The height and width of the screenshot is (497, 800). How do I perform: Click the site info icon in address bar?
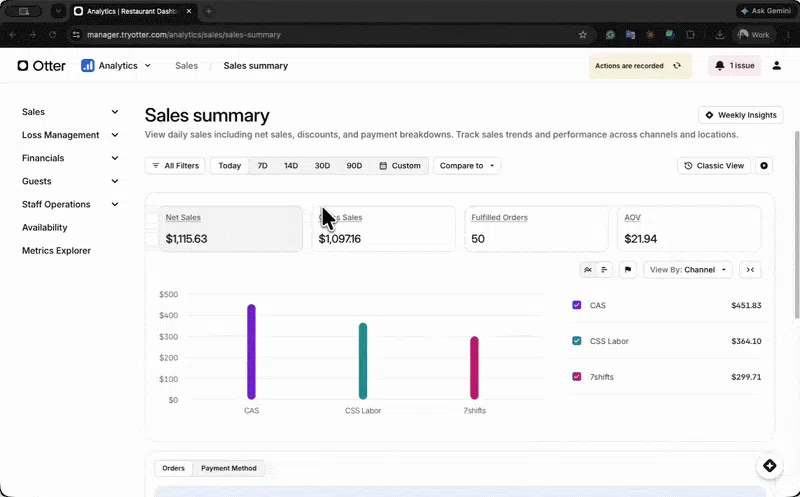76,35
